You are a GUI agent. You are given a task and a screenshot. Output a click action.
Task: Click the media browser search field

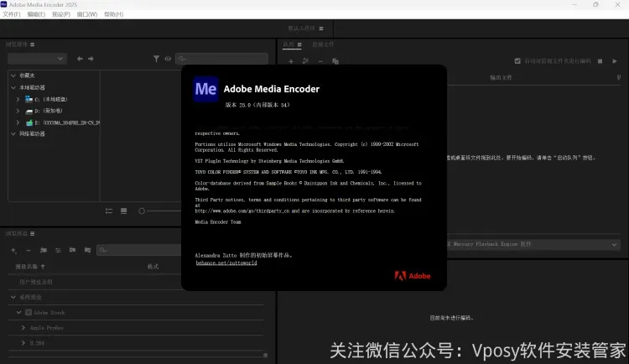[221, 59]
